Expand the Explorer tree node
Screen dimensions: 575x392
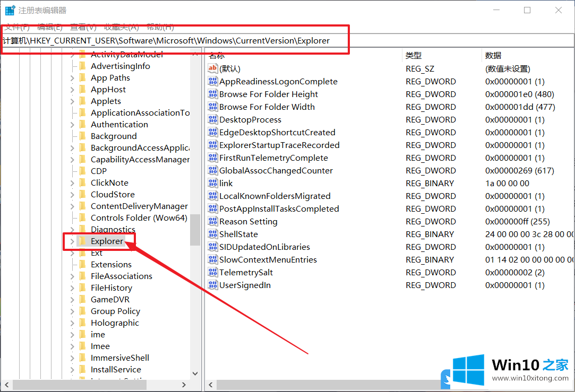72,241
